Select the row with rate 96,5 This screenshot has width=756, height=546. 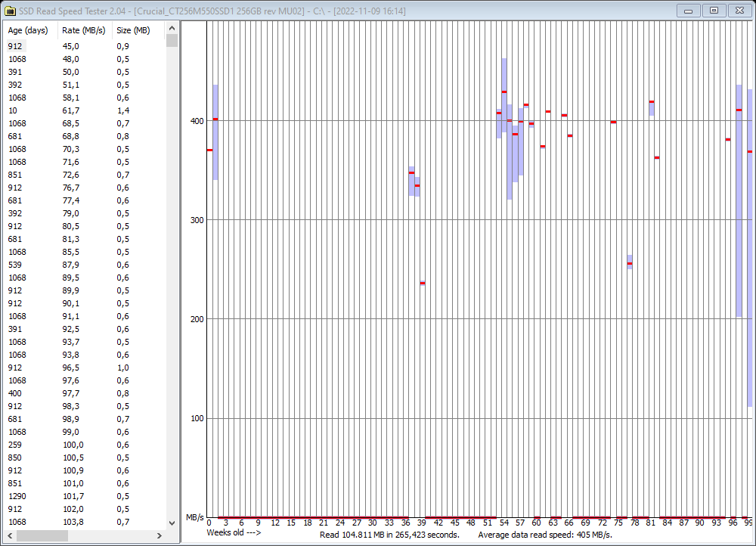(x=85, y=368)
